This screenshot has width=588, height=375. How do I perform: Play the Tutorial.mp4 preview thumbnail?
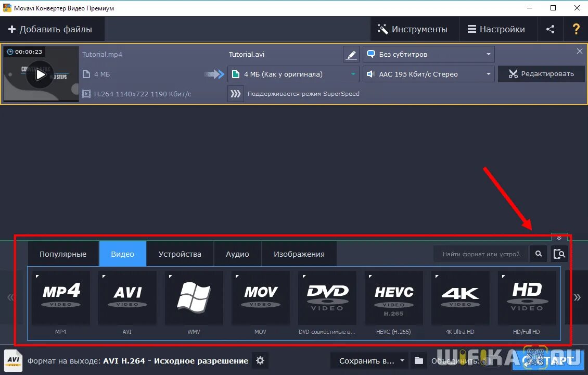pyautogui.click(x=40, y=74)
